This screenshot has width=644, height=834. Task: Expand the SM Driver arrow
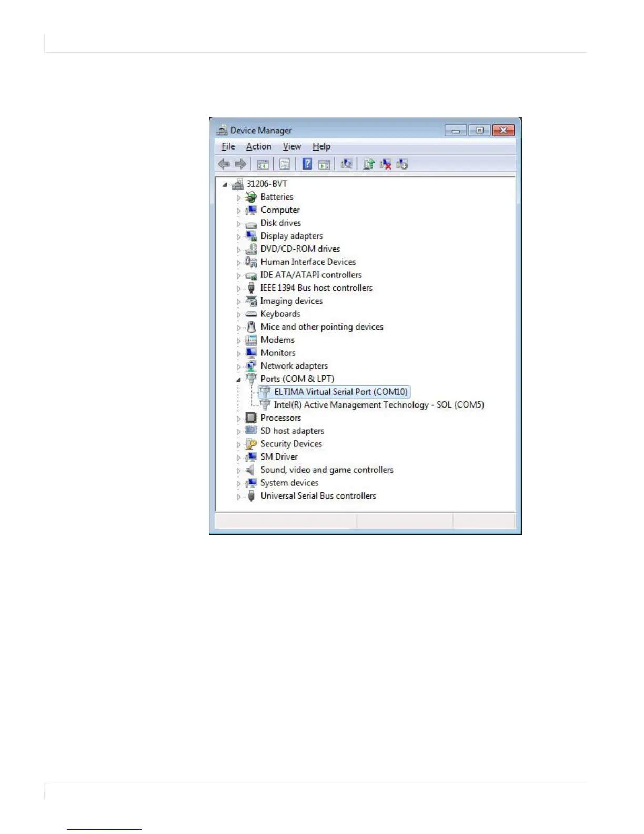[x=238, y=458]
